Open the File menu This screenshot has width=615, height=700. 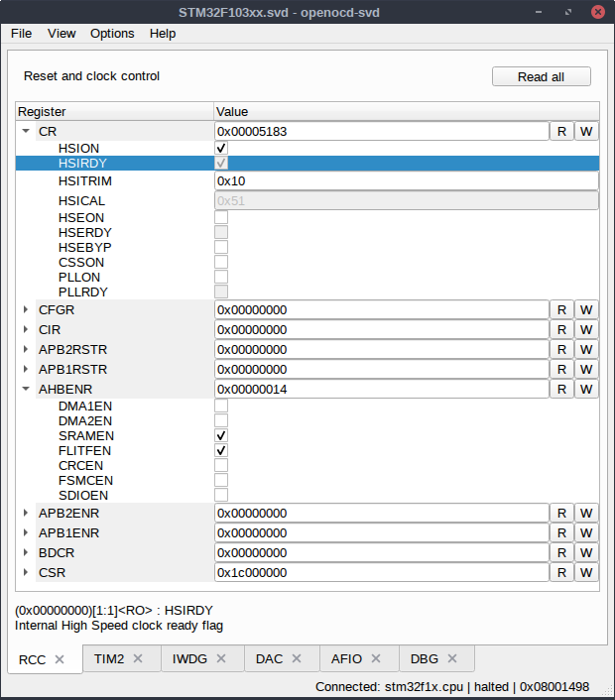[x=21, y=34]
